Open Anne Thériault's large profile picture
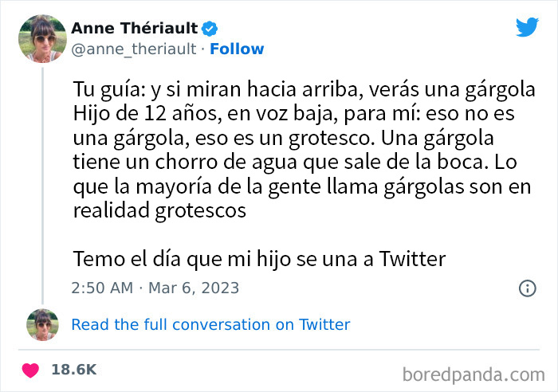The height and width of the screenshot is (392, 558). point(42,37)
